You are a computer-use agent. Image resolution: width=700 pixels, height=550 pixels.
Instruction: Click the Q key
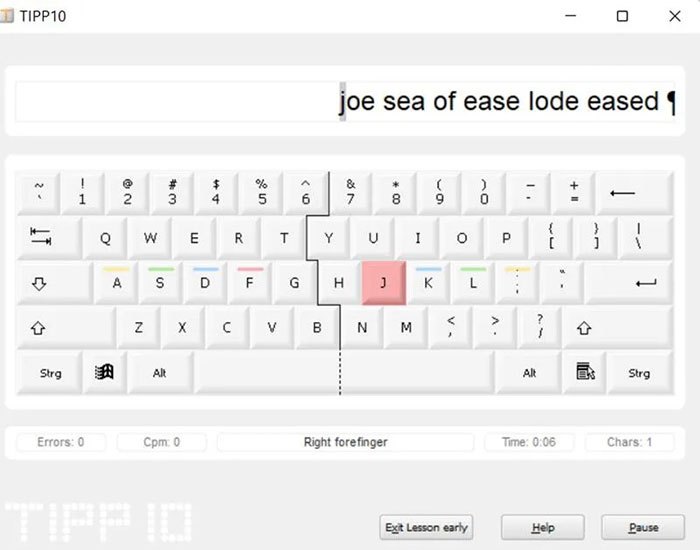pyautogui.click(x=105, y=238)
